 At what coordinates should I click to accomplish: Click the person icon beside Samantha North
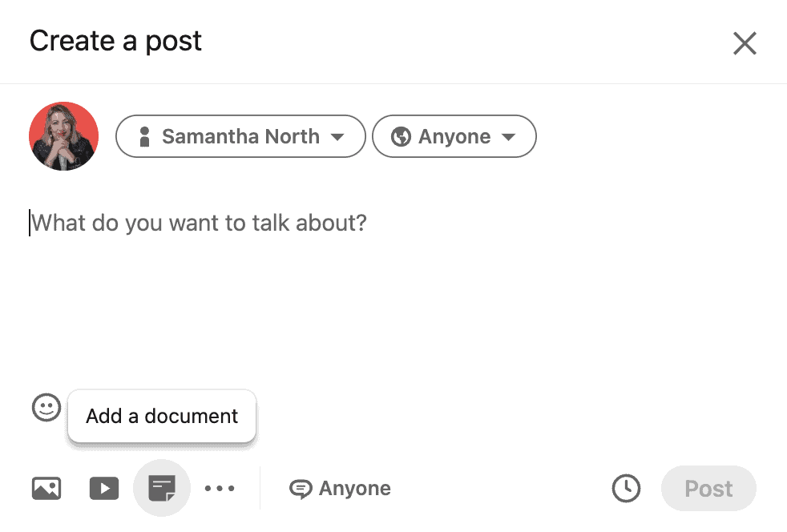pyautogui.click(x=144, y=136)
